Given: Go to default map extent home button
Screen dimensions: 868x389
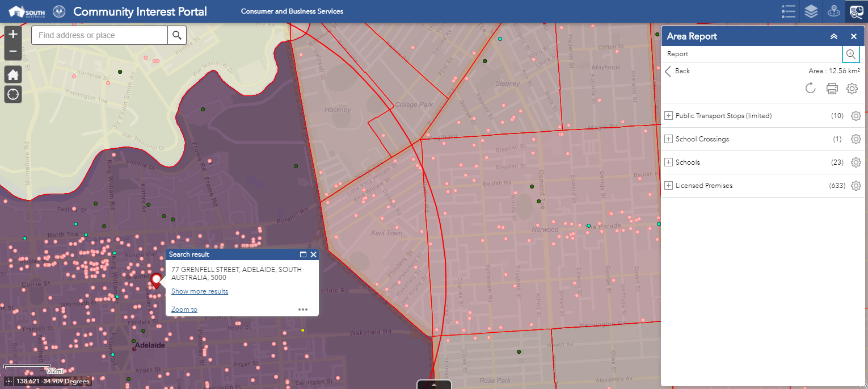Looking at the screenshot, I should 13,74.
